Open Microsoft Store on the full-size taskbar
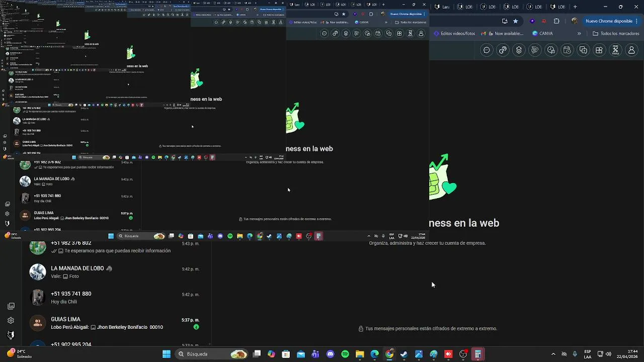The height and width of the screenshot is (362, 644). coord(286,354)
